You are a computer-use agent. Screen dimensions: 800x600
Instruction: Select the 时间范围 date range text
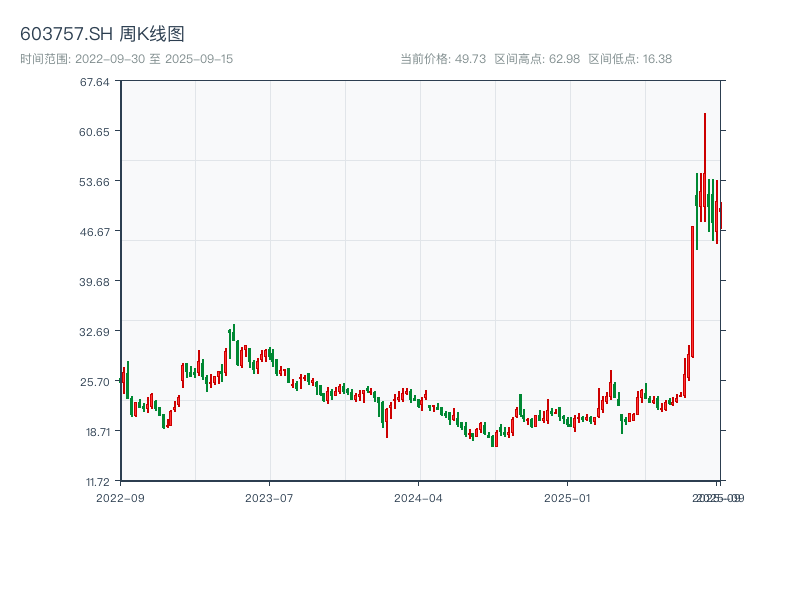(x=126, y=59)
